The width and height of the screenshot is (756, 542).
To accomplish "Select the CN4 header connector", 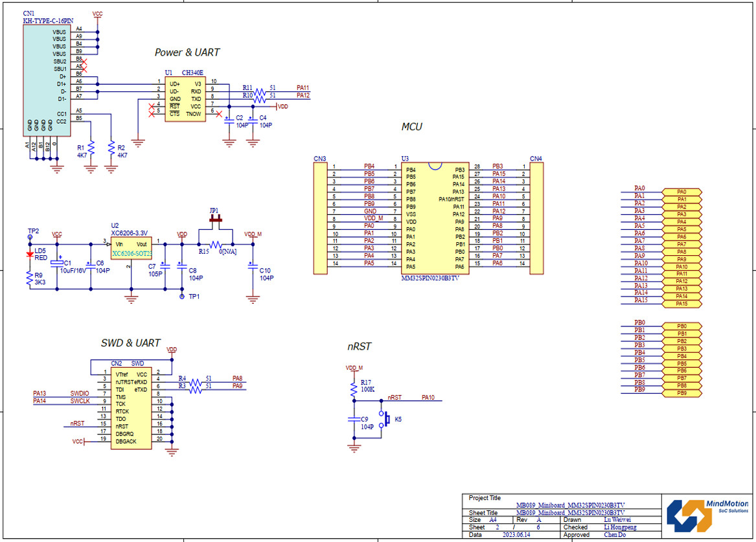I will pyautogui.click(x=536, y=218).
